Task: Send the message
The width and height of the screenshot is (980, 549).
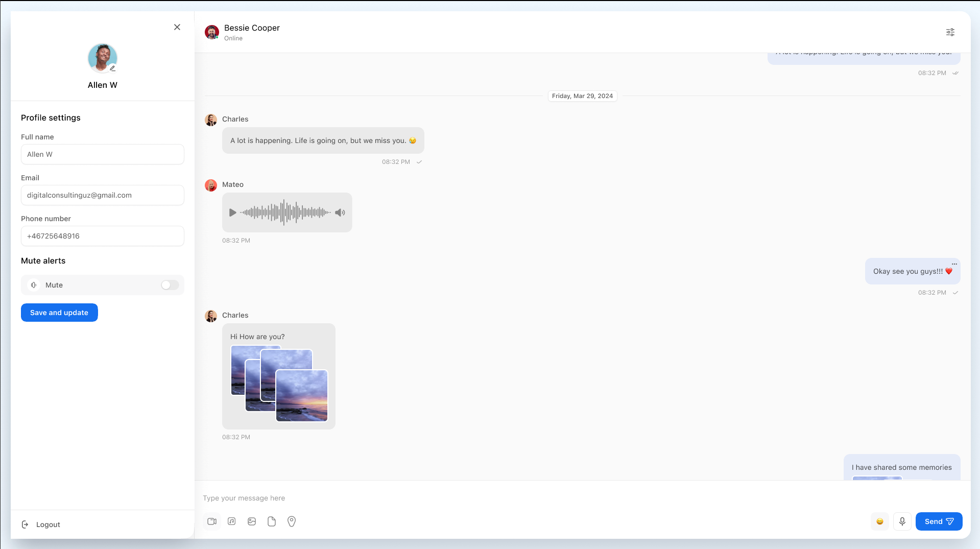Action: pyautogui.click(x=939, y=521)
